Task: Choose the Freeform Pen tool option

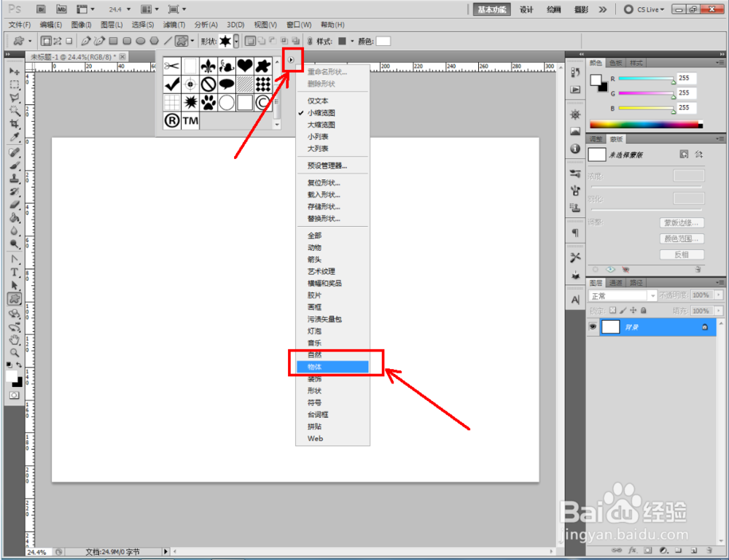Action: [99, 41]
